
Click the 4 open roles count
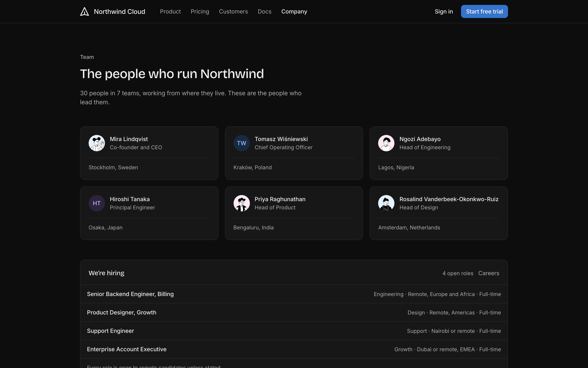point(458,273)
